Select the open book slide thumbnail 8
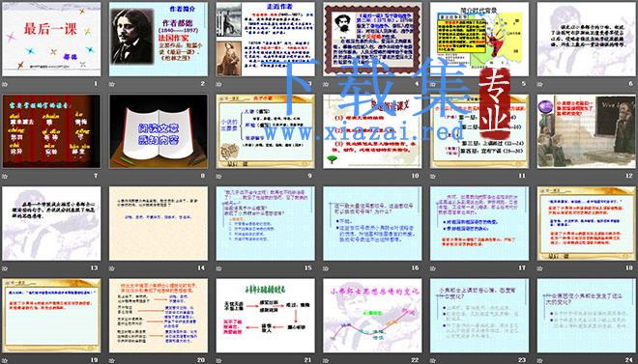The width and height of the screenshot is (638, 364). point(159,131)
